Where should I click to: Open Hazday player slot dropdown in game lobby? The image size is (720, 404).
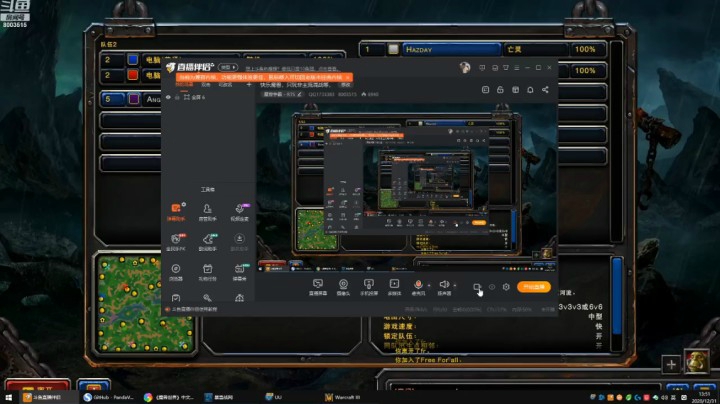tap(451, 49)
